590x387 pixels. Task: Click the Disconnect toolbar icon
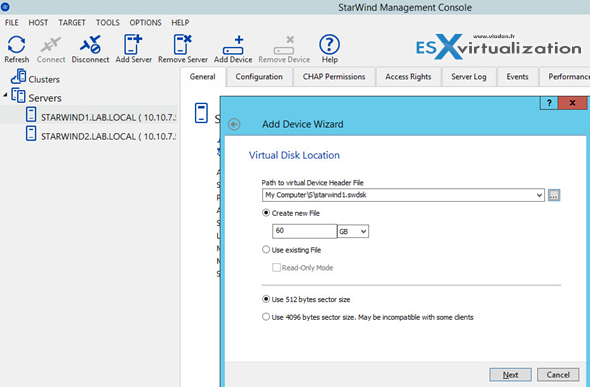click(90, 44)
